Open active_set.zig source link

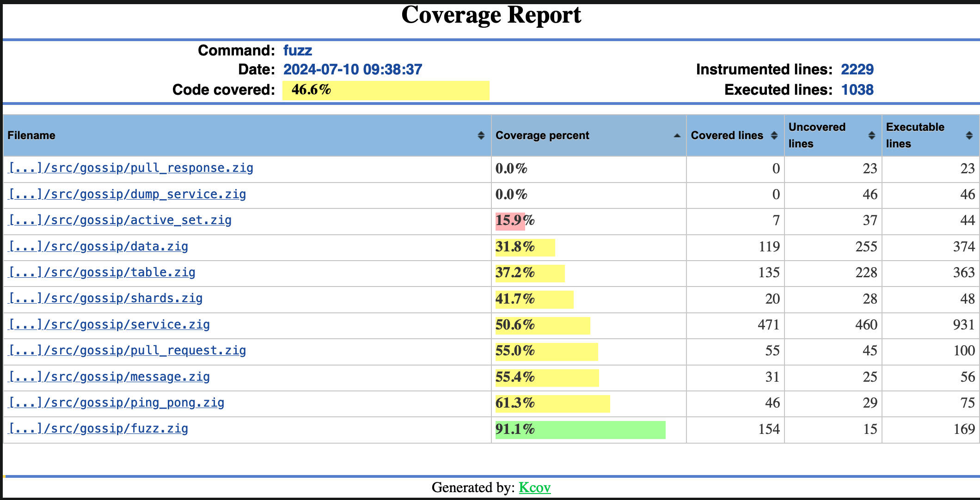pos(120,220)
